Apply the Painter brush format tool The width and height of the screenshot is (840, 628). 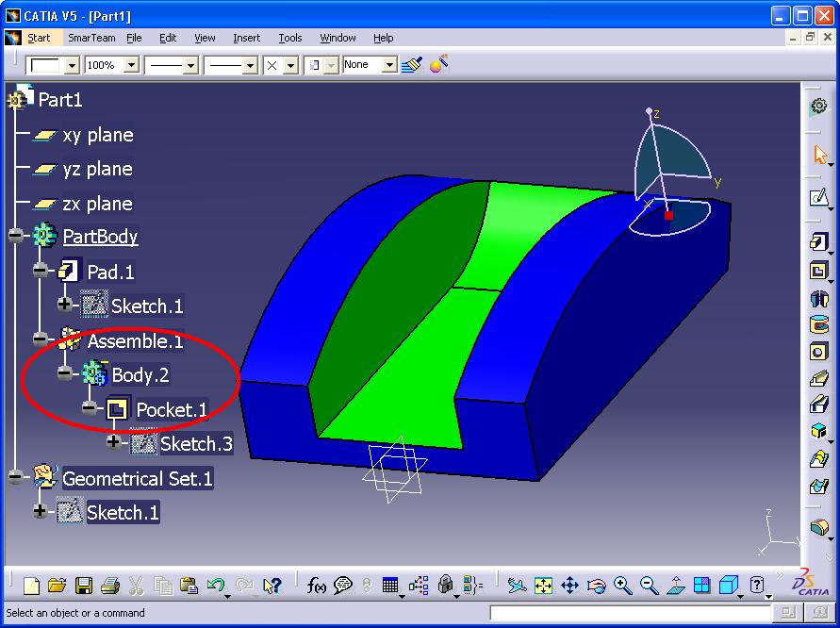(411, 65)
